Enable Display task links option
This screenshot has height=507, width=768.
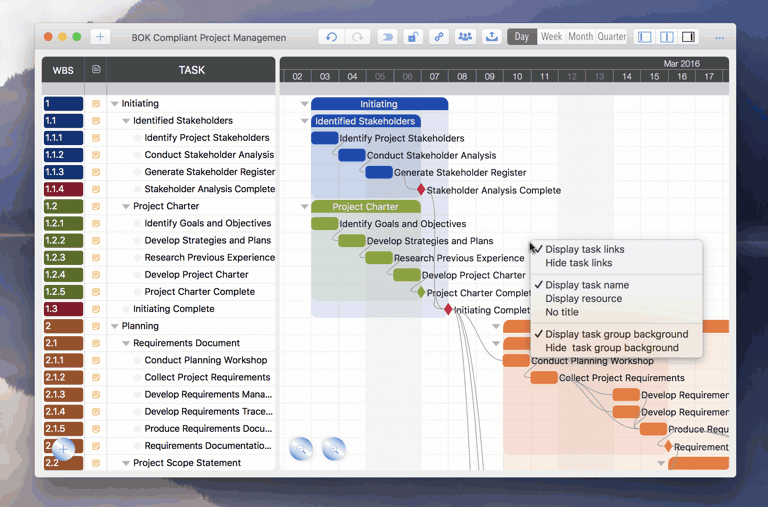(584, 250)
